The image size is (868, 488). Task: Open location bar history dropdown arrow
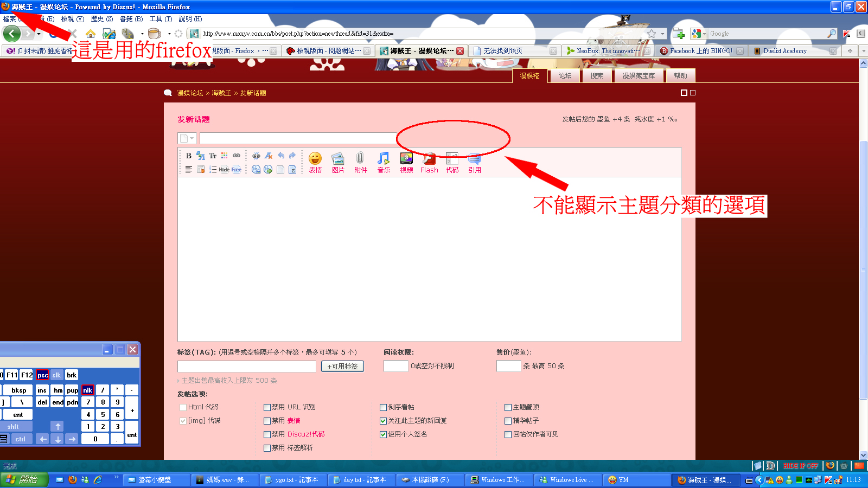pos(662,34)
